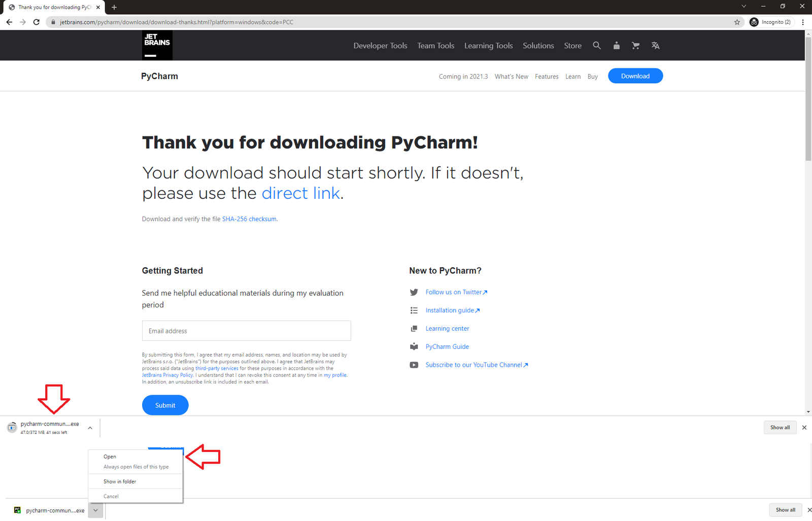Viewport: 812px width, 521px height.
Task: Click the YouTube channel icon
Action: [x=414, y=365]
